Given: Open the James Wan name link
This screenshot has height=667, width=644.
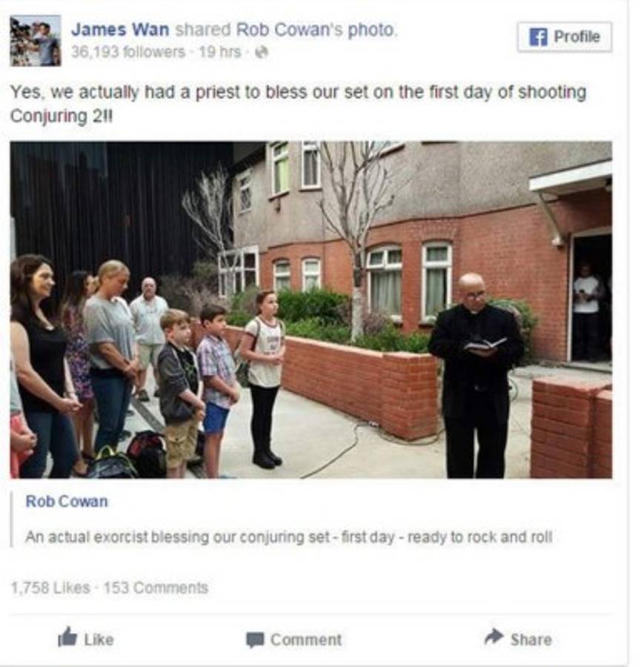Looking at the screenshot, I should (x=120, y=30).
